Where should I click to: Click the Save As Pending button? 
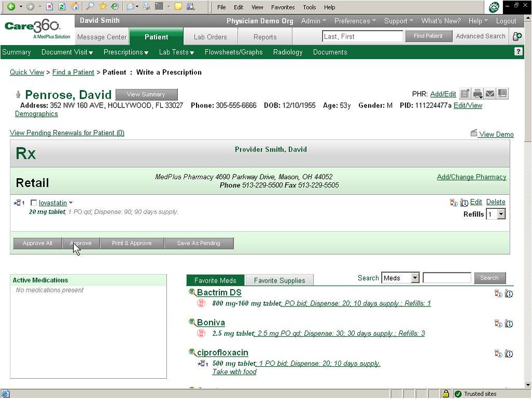click(199, 243)
